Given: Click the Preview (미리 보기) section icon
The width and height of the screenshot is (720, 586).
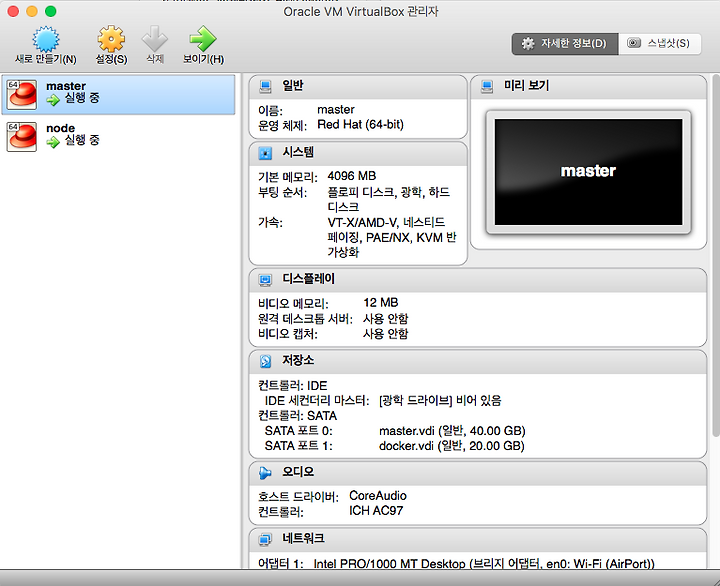Looking at the screenshot, I should [x=487, y=86].
